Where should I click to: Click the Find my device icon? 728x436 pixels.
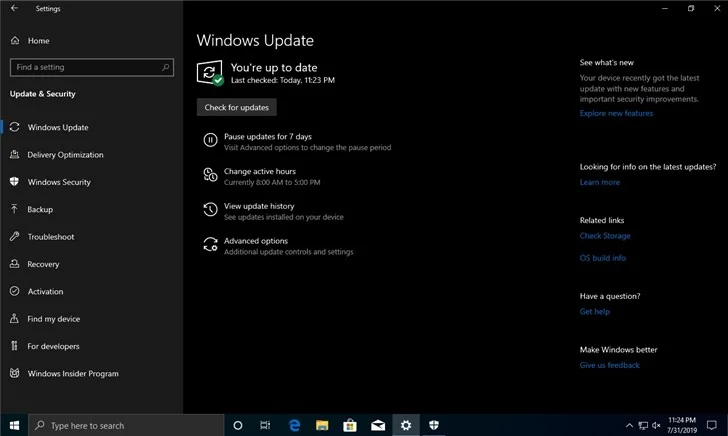tap(14, 319)
